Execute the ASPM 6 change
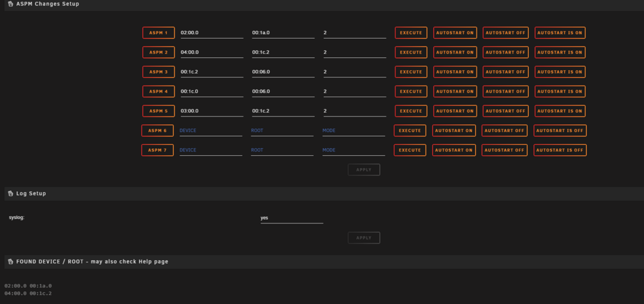Viewport: 644px width, 304px height. coord(410,131)
